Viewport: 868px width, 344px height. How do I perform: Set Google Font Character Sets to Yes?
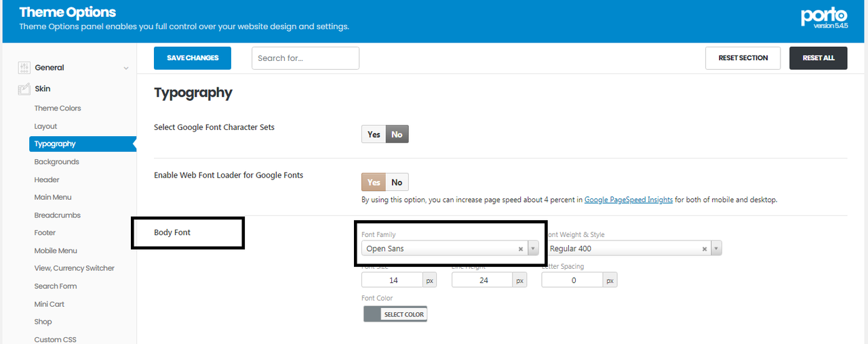374,135
